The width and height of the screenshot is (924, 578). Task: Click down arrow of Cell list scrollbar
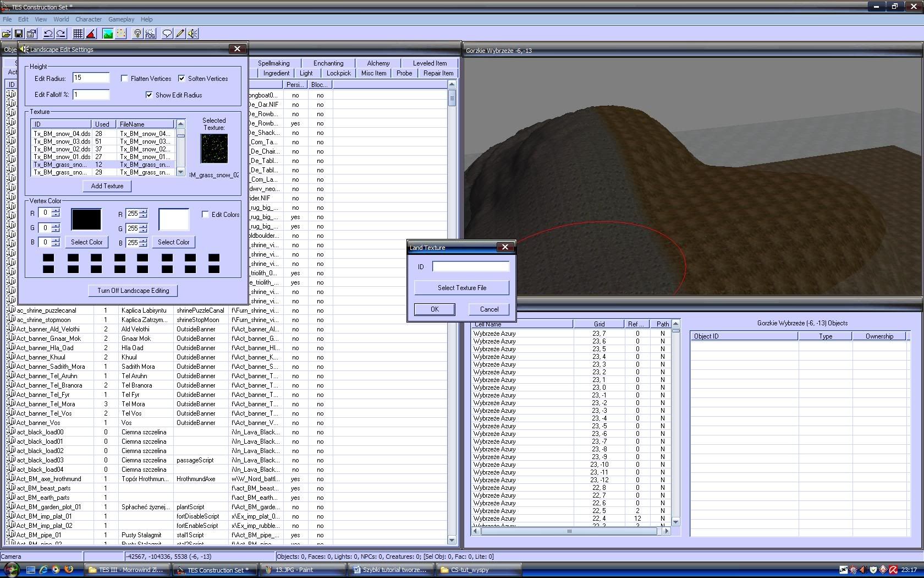675,522
